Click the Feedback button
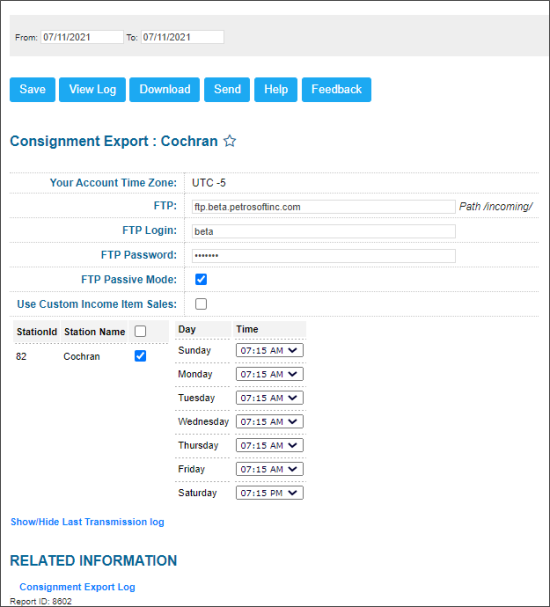Image resolution: width=550 pixels, height=607 pixels. pyautogui.click(x=336, y=89)
